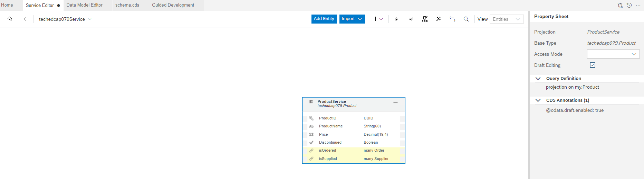
Task: Click the expand all entities icon
Action: click(397, 19)
